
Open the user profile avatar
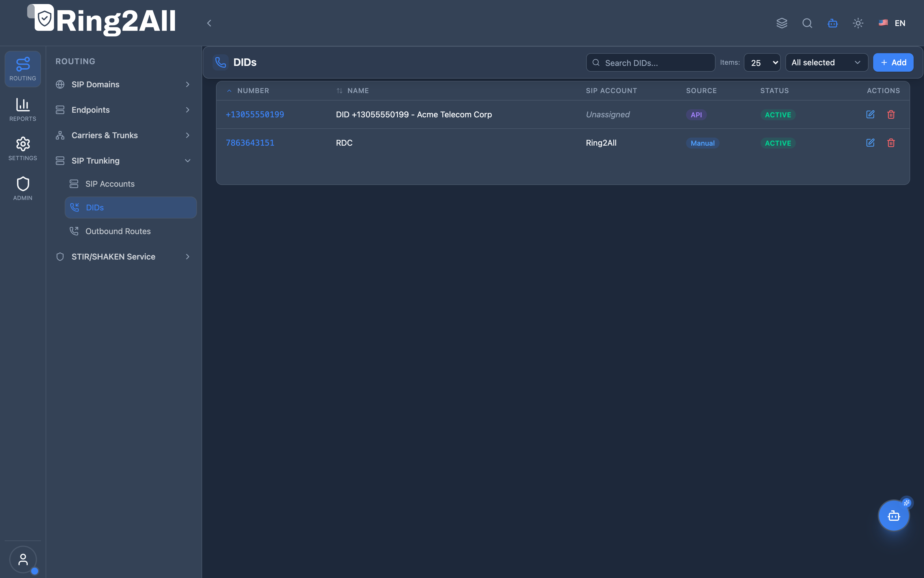tap(23, 560)
